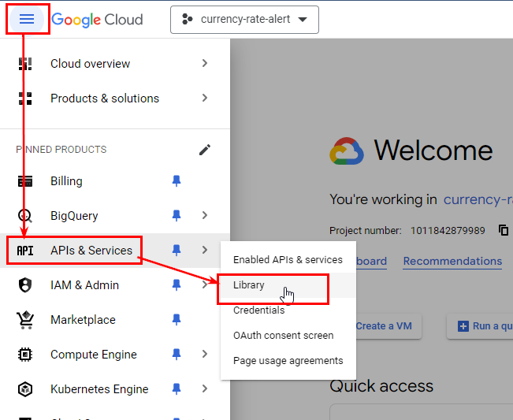Viewport: 513px width, 420px height.
Task: Click the Kubernetes Engine hexagon icon
Action: (25, 389)
